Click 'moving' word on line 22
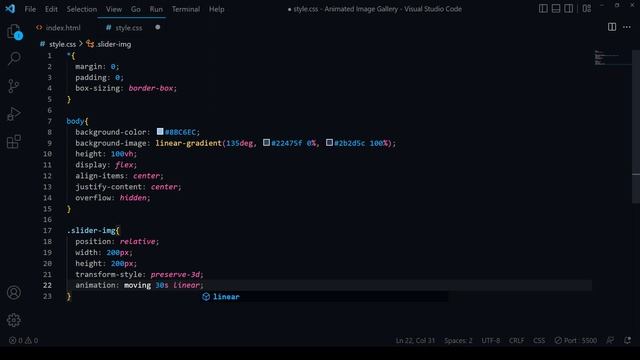640x360 pixels. click(x=138, y=285)
